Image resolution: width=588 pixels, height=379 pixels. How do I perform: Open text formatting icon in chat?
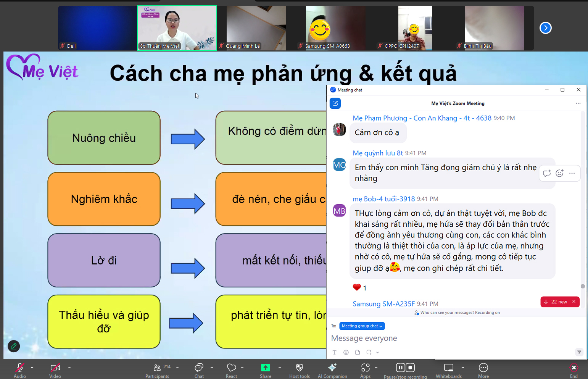coord(335,352)
